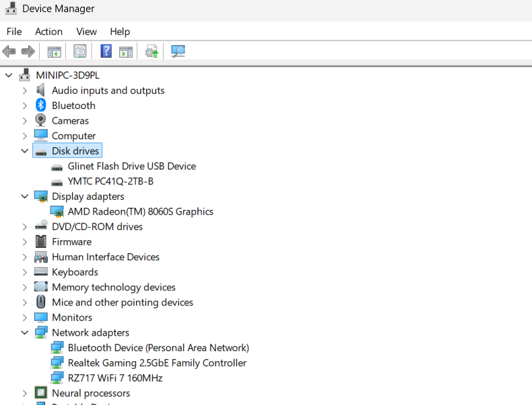The height and width of the screenshot is (405, 532).
Task: Click the Monitors category icon
Action: (x=40, y=318)
